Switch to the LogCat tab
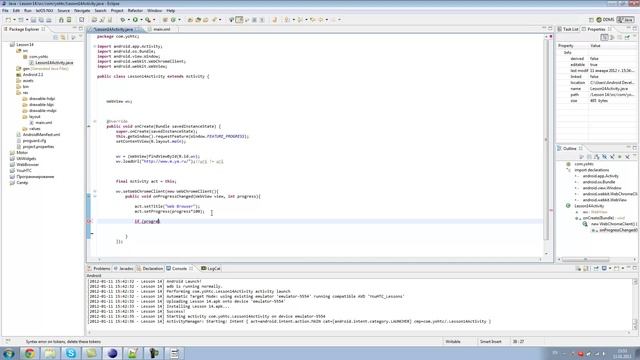This screenshot has height=360, width=640. pyautogui.click(x=211, y=269)
